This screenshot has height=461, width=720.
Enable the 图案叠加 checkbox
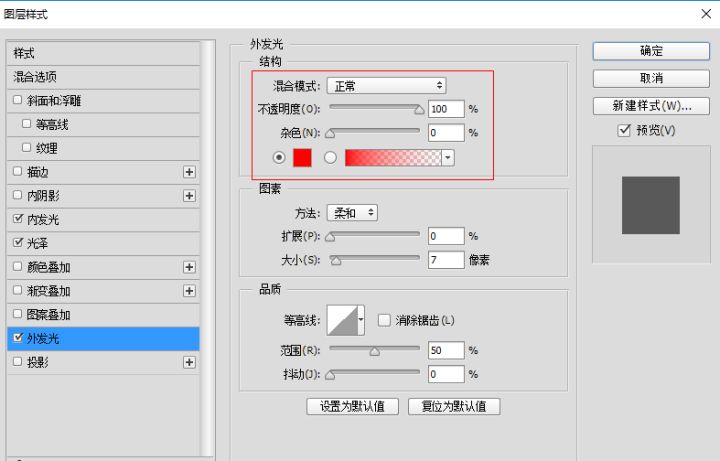click(17, 314)
